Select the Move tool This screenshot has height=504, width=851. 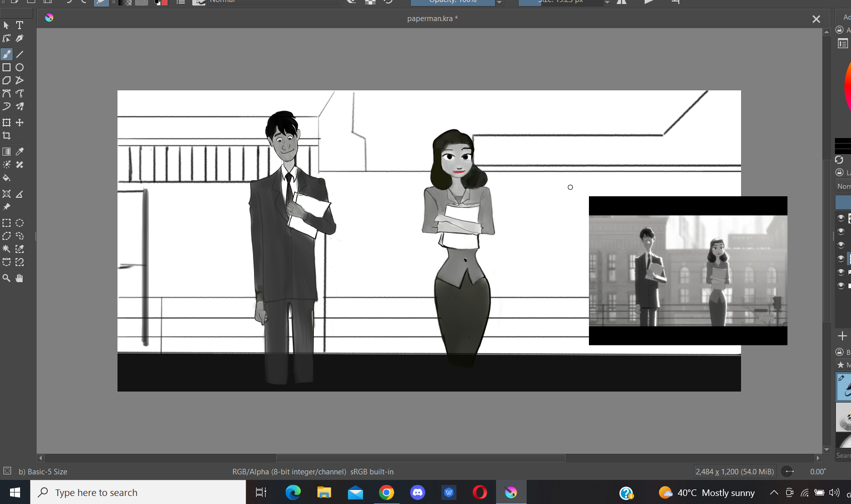pyautogui.click(x=20, y=122)
